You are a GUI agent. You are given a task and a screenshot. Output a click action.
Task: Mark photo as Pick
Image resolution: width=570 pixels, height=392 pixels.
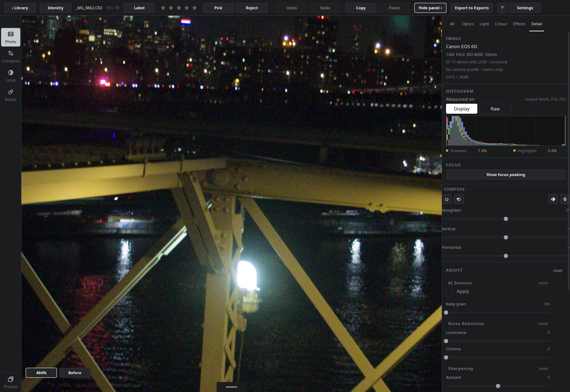(218, 8)
